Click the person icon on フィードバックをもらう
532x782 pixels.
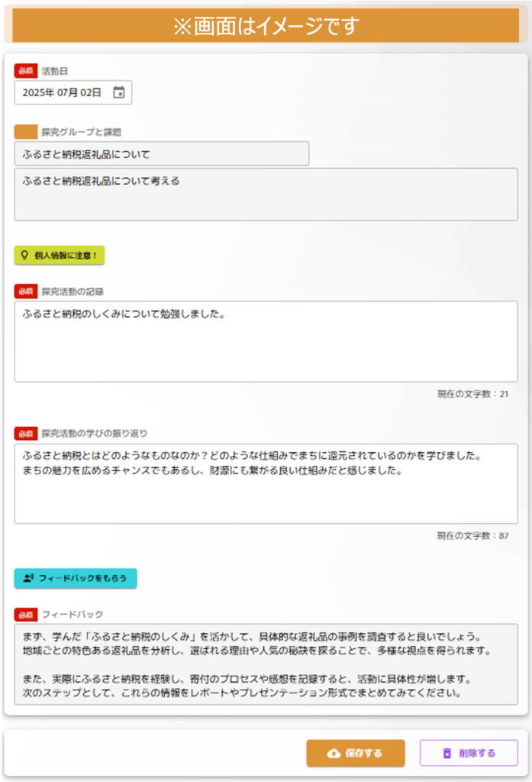coord(28,579)
